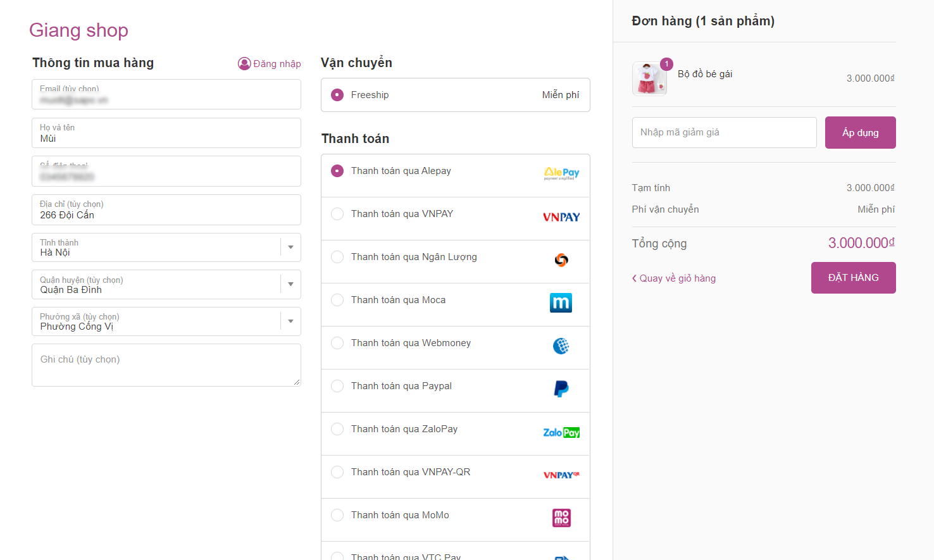This screenshot has height=560, width=934.
Task: Click the Webmoney globe icon
Action: click(x=561, y=346)
